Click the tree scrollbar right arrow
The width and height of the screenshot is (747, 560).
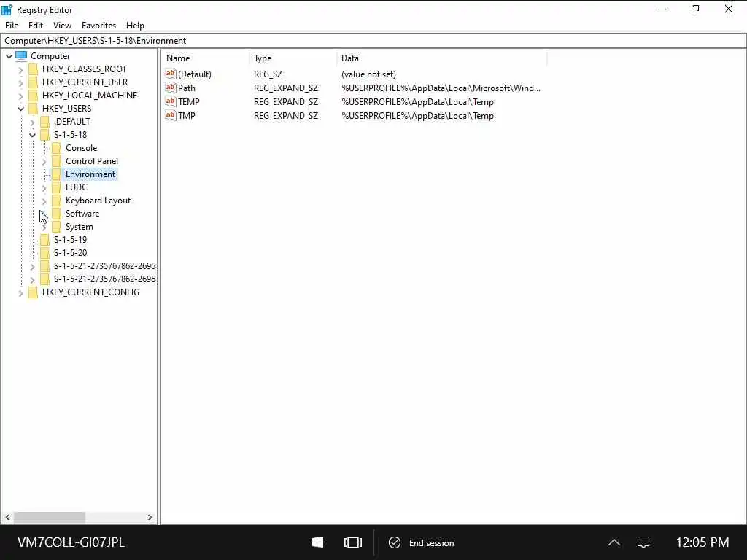150,517
